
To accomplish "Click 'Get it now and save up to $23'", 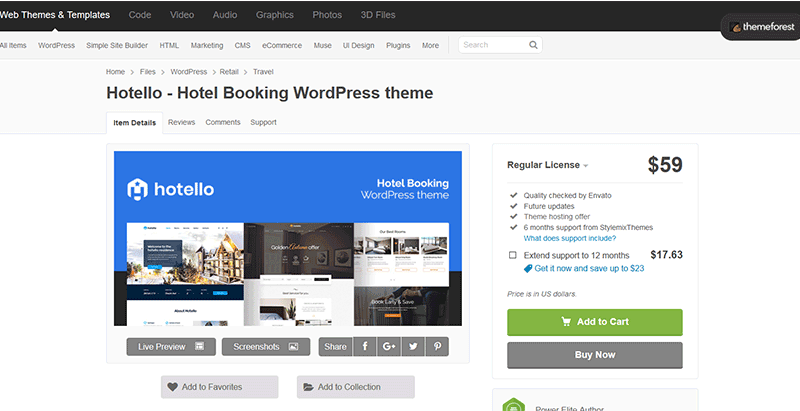I will click(x=589, y=268).
